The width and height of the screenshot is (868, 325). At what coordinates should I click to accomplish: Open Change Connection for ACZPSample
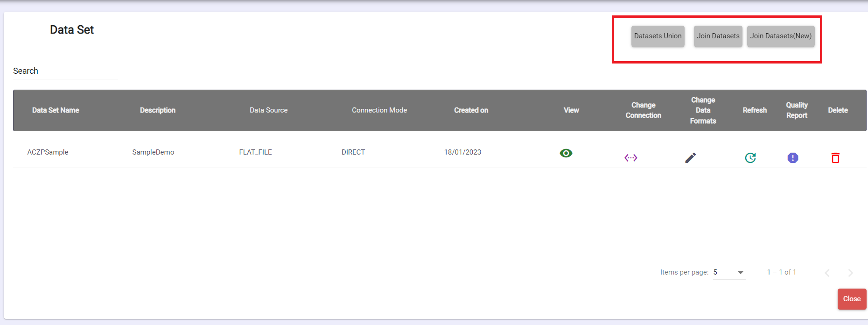[x=630, y=158]
